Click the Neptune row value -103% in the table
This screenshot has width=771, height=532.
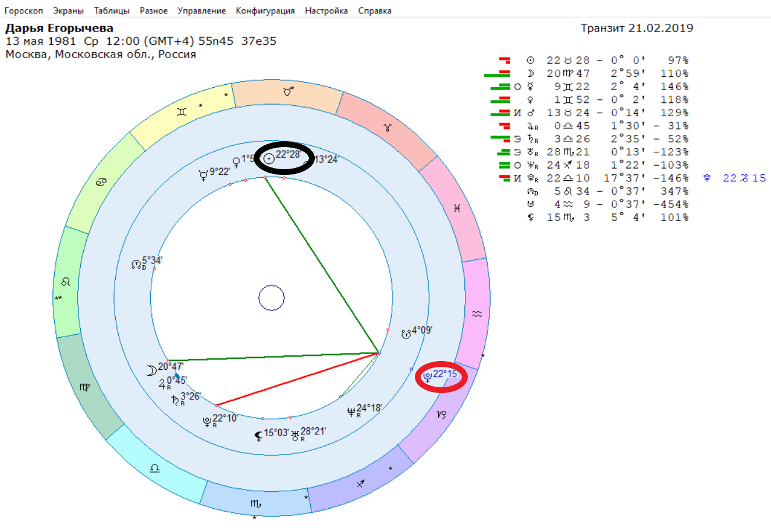click(x=671, y=165)
